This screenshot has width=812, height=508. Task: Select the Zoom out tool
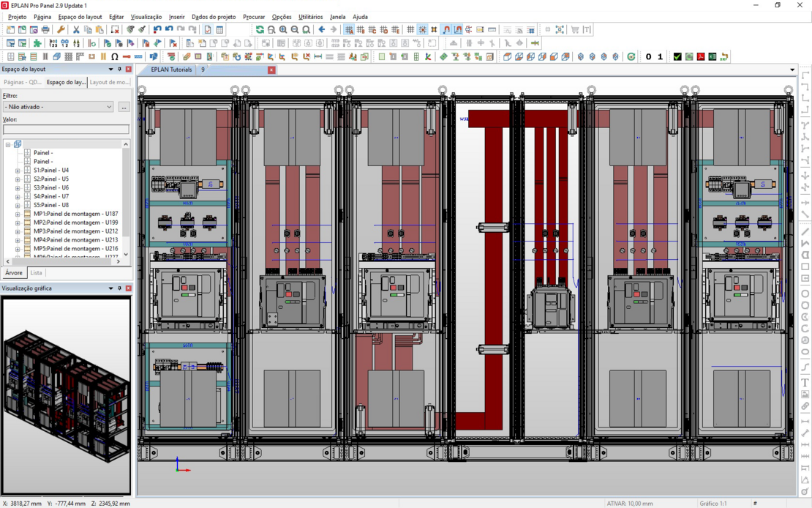295,29
